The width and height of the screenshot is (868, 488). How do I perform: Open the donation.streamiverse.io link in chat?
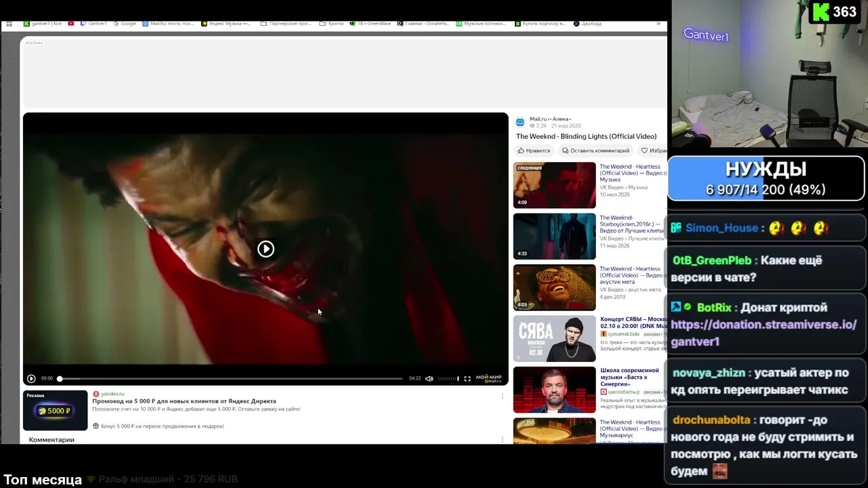pos(764,333)
